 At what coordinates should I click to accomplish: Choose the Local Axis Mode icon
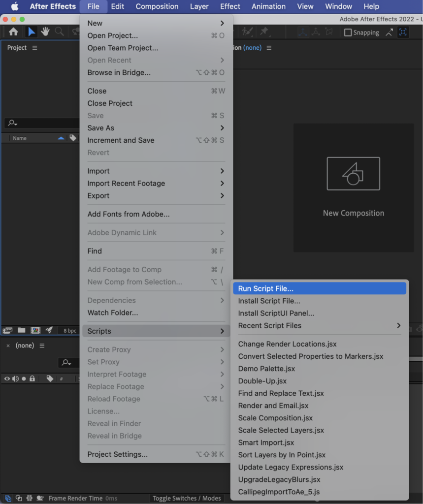302,32
